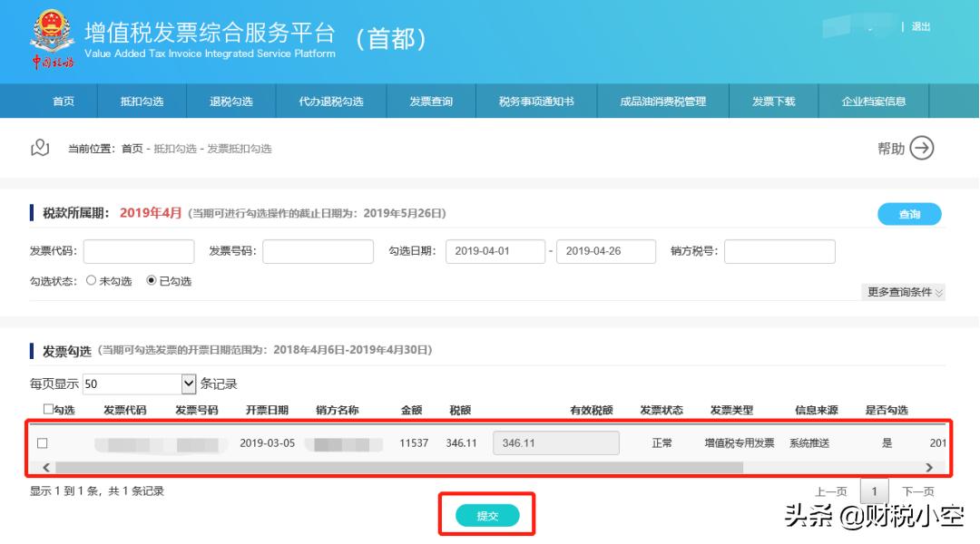Open 税务事项通知书 section
The width and height of the screenshot is (980, 544).
pyautogui.click(x=534, y=102)
